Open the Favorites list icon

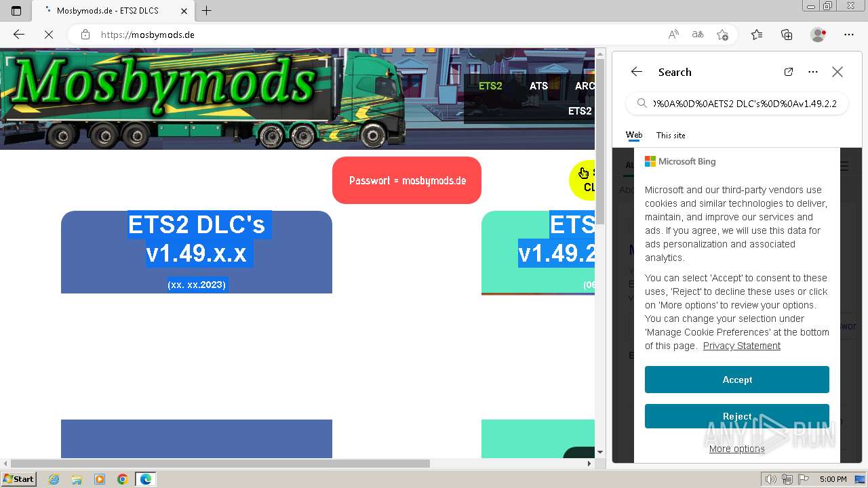click(x=757, y=35)
